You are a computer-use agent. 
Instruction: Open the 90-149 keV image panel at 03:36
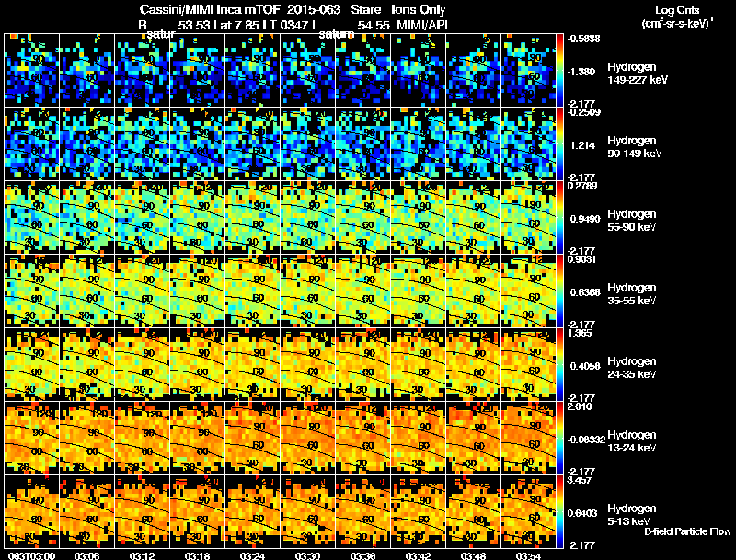(x=362, y=144)
